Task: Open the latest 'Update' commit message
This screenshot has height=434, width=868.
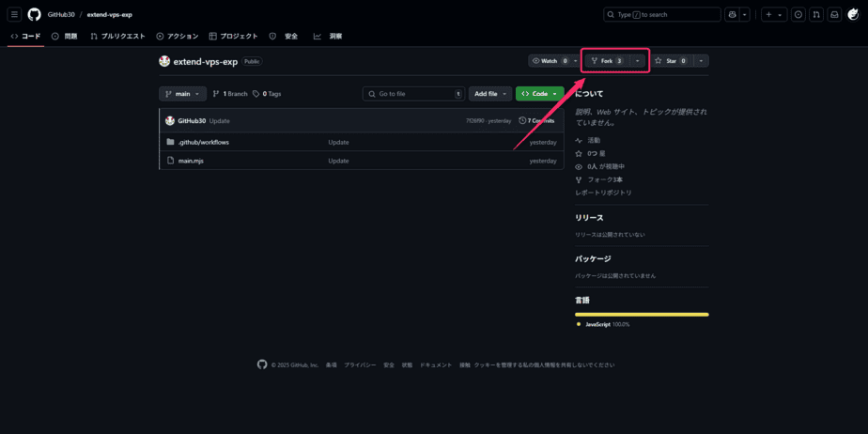Action: click(219, 120)
